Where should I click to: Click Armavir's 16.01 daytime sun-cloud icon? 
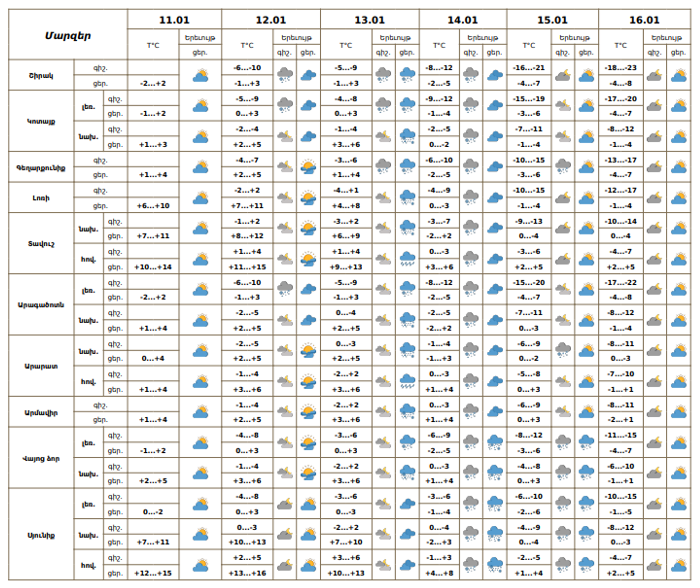coord(678,412)
